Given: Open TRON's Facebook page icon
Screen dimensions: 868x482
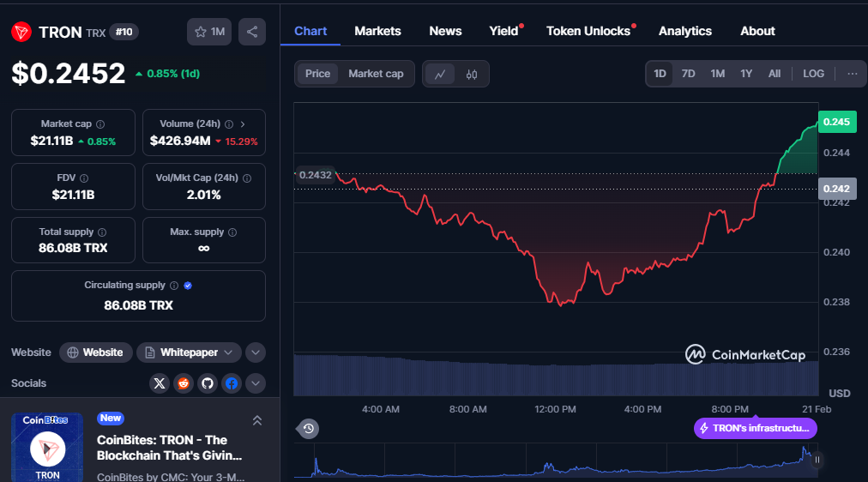Looking at the screenshot, I should click(x=232, y=383).
